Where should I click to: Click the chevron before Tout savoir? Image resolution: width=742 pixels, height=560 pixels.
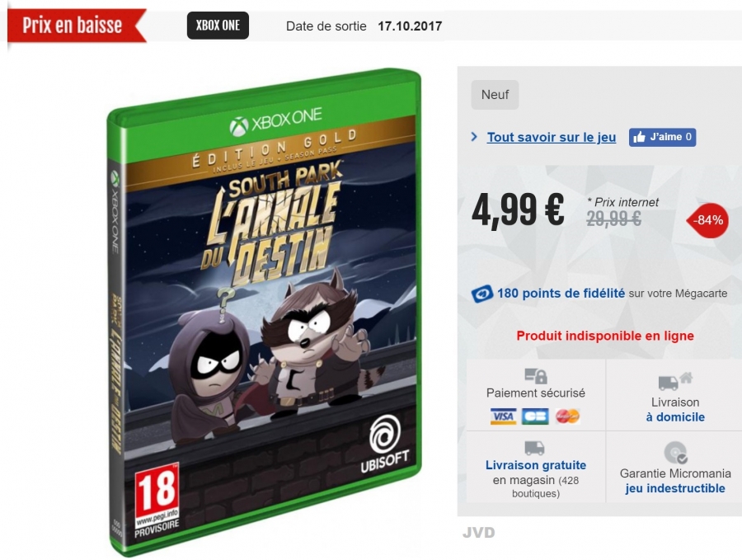click(475, 137)
